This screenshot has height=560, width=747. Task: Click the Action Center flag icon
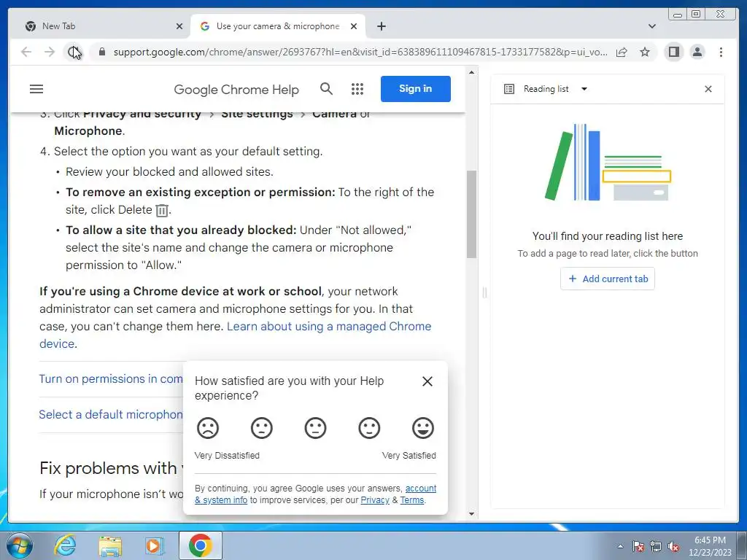[638, 546]
